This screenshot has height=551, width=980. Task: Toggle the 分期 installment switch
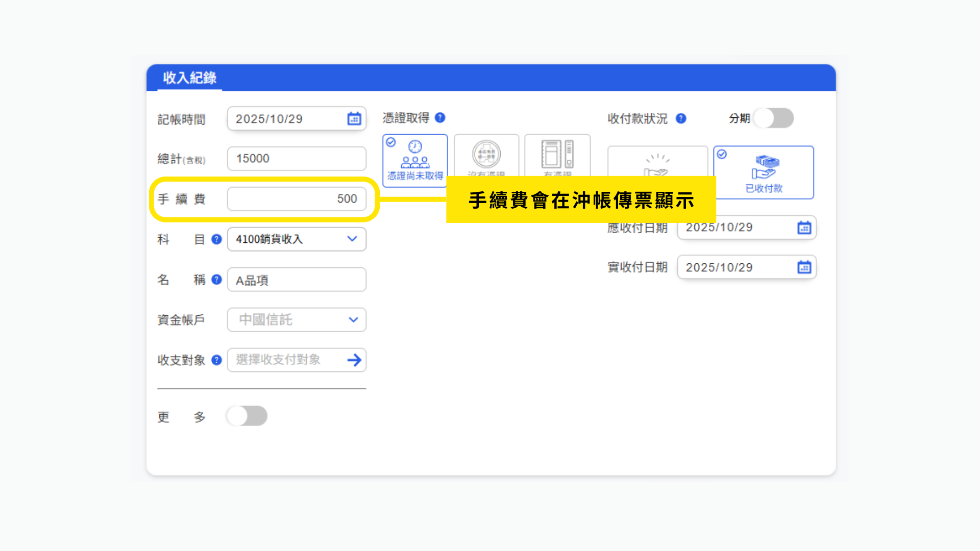tap(773, 118)
